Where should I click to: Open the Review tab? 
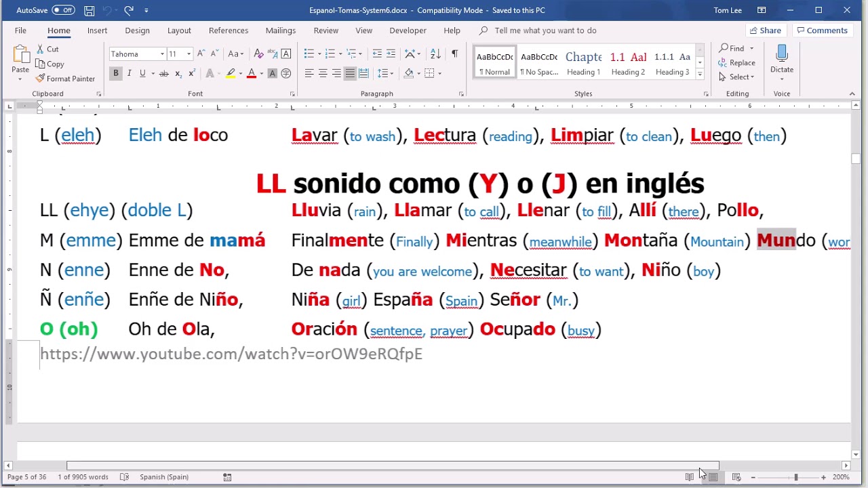[326, 30]
